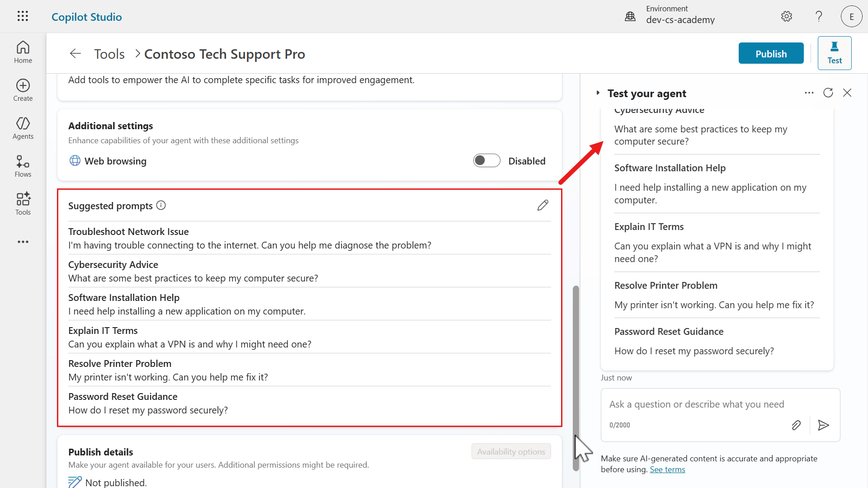The height and width of the screenshot is (488, 868).
Task: Click the Publish button
Action: (x=771, y=54)
